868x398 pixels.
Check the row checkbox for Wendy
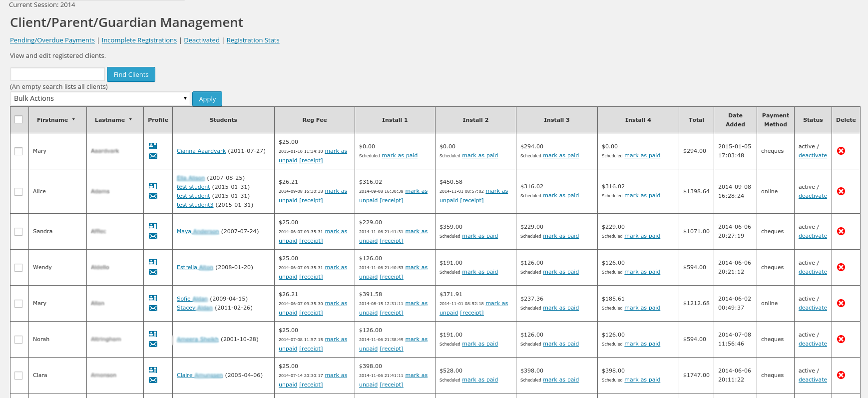(x=18, y=268)
